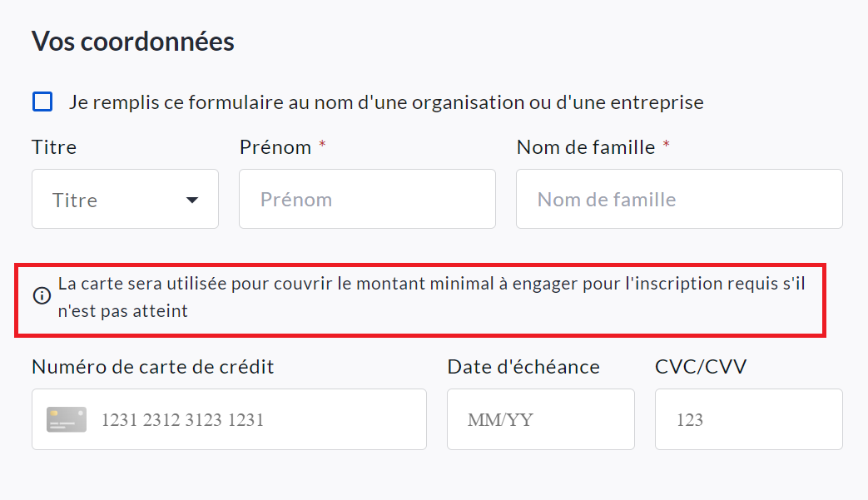Focus the Prénom input field

tap(367, 200)
